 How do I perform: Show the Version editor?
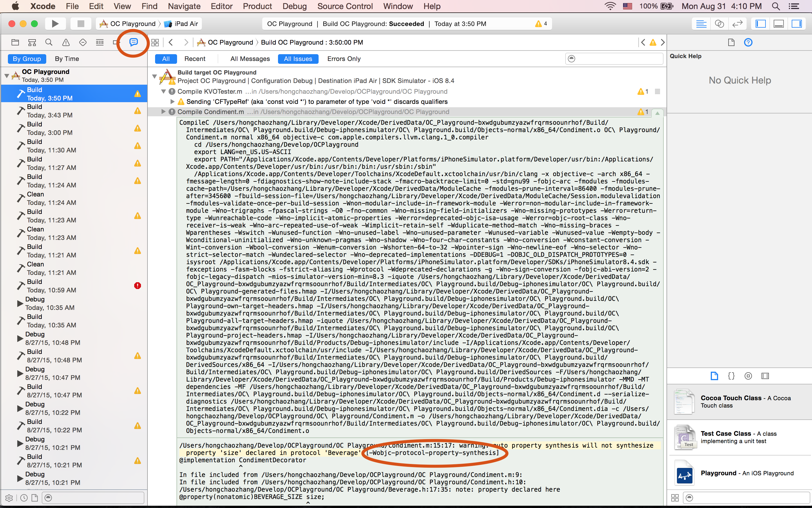point(737,23)
